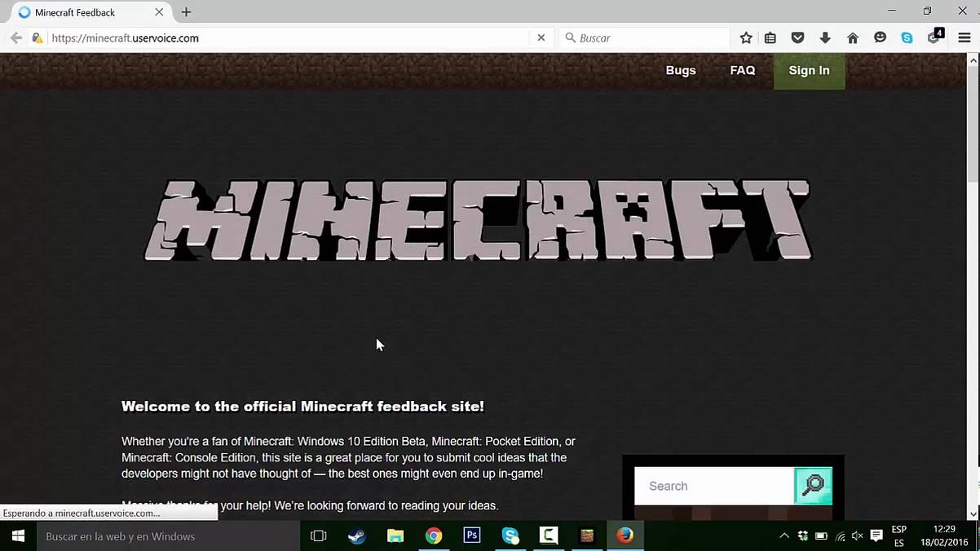Check battery status in the tray
Image resolution: width=980 pixels, height=551 pixels.
click(x=821, y=536)
